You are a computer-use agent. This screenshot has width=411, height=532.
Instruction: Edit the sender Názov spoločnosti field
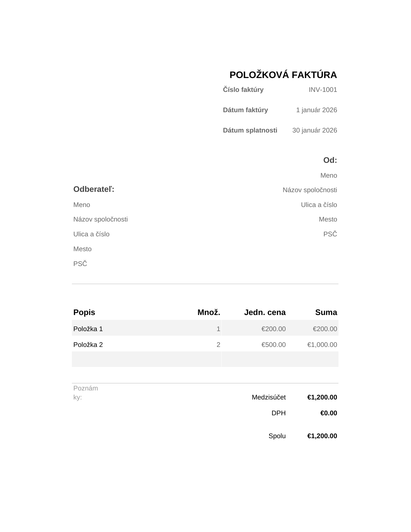(x=310, y=190)
